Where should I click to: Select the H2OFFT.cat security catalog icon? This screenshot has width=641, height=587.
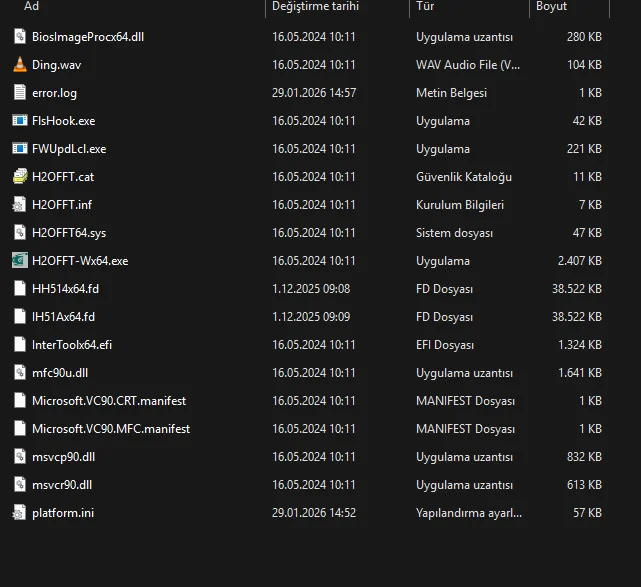point(20,177)
